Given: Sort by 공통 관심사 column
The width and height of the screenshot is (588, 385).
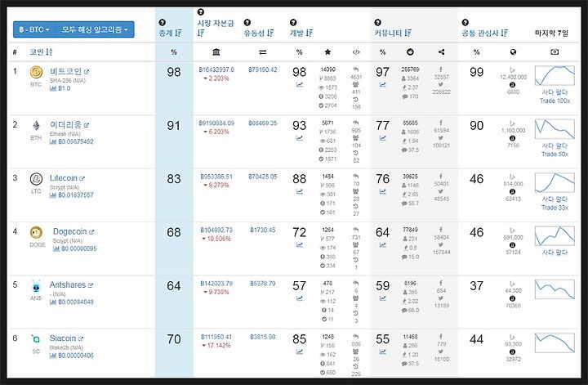Looking at the screenshot, I should pyautogui.click(x=484, y=33).
